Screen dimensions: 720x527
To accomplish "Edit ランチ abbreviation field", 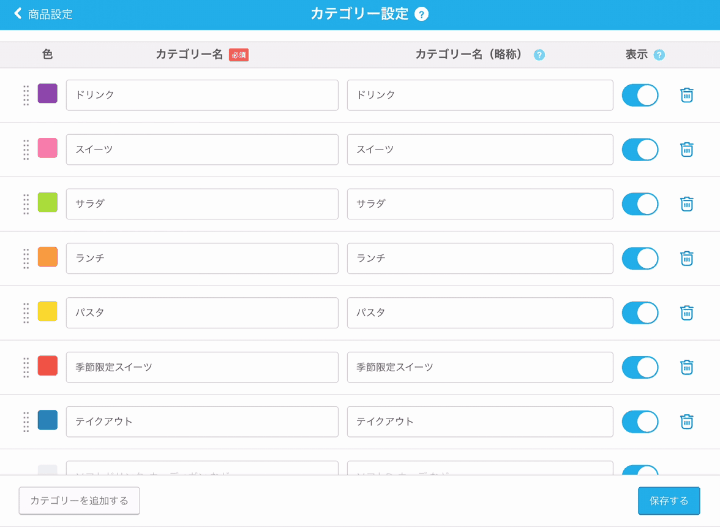I will tap(480, 258).
